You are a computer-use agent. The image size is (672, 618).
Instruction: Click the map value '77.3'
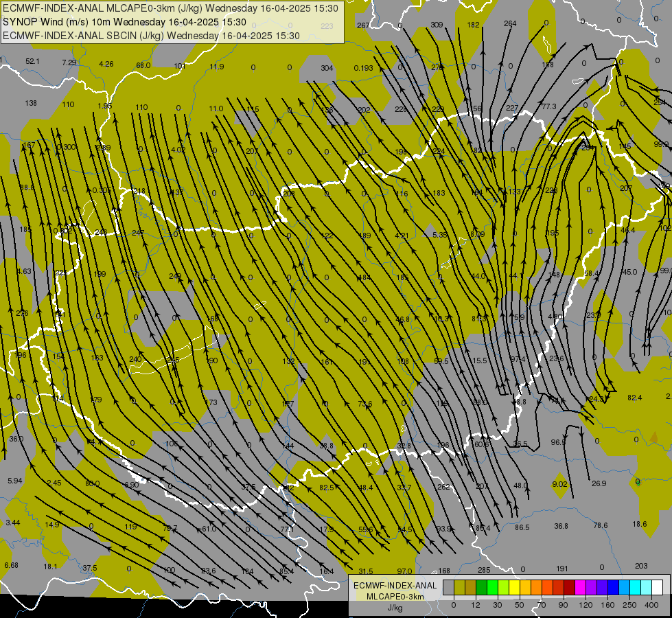coord(549,106)
